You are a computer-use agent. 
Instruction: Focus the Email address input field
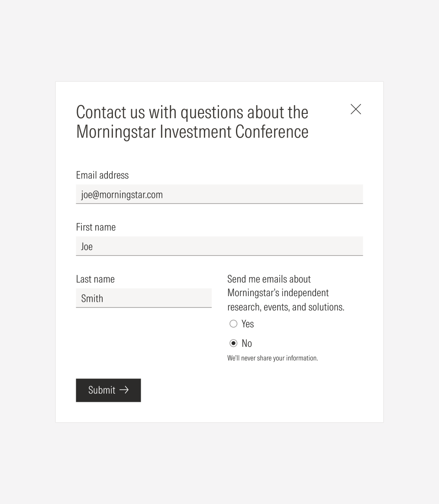[219, 194]
